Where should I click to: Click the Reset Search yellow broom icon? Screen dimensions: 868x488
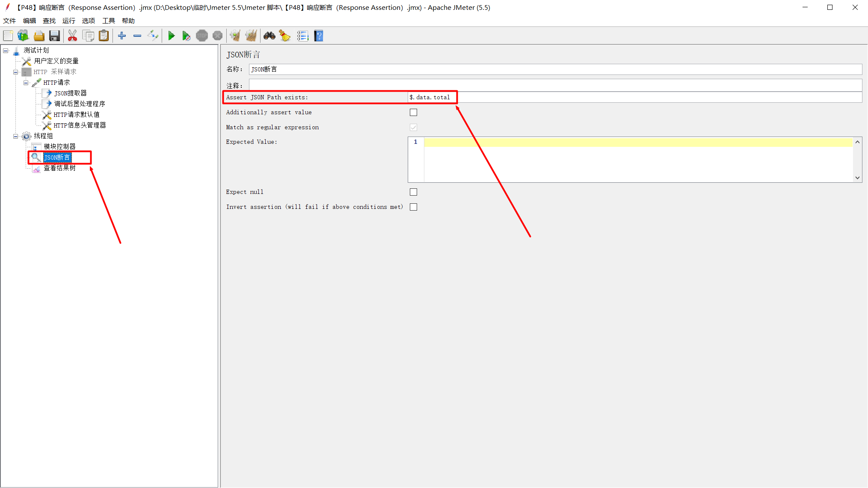[285, 36]
